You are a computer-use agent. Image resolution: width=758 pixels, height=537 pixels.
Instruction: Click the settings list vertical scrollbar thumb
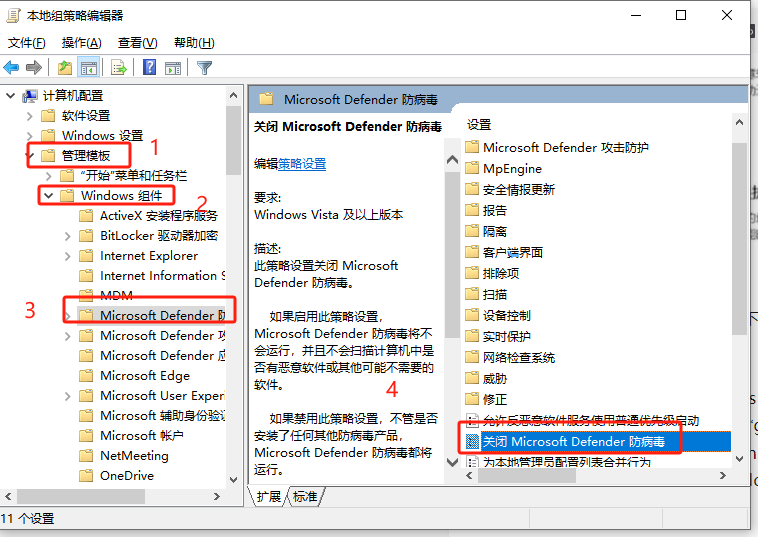coord(739,238)
